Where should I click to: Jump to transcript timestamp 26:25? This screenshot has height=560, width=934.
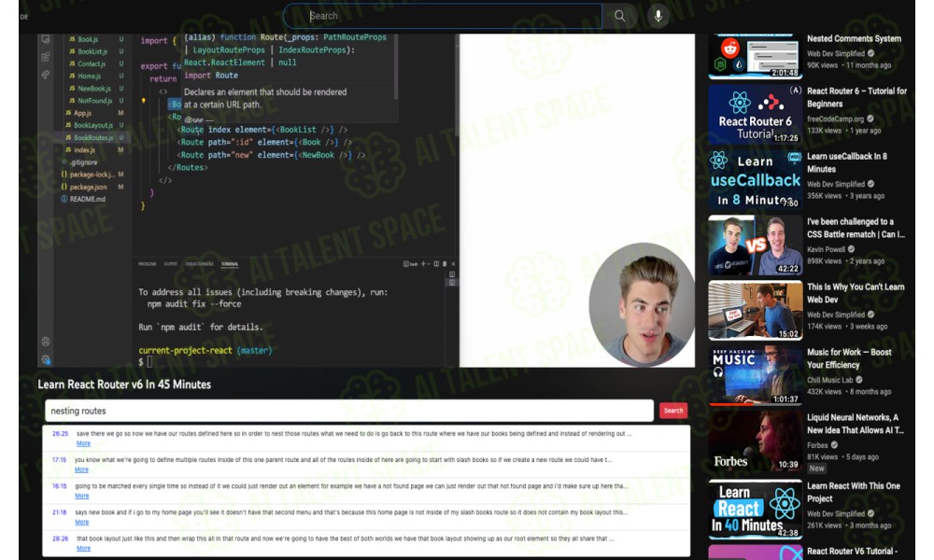(60, 434)
